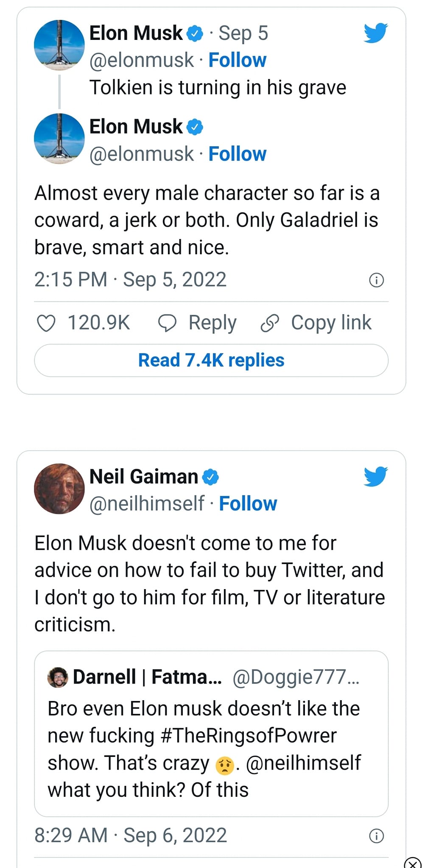
Task: Open info icon beside Sep 6, 2022 timestamp
Action: (x=377, y=836)
